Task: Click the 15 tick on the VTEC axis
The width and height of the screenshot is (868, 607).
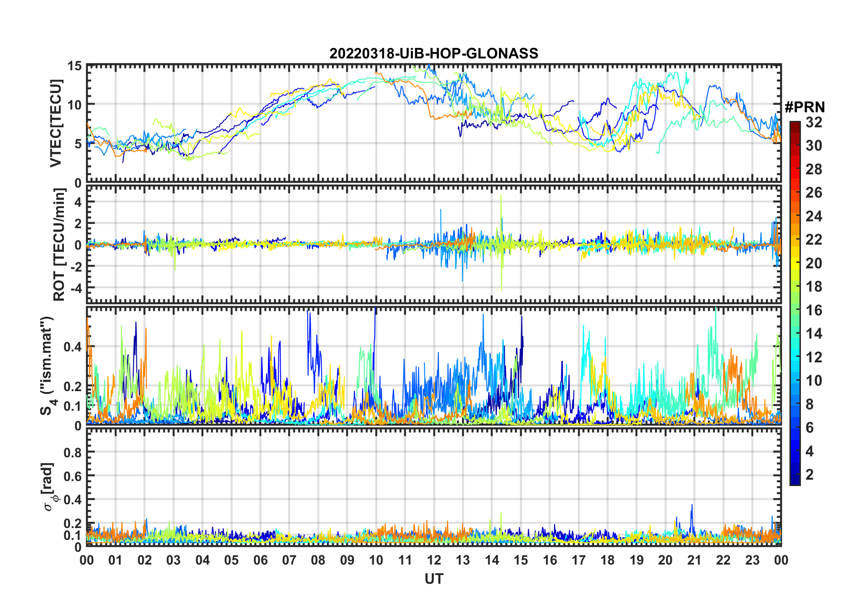Action: click(x=74, y=66)
